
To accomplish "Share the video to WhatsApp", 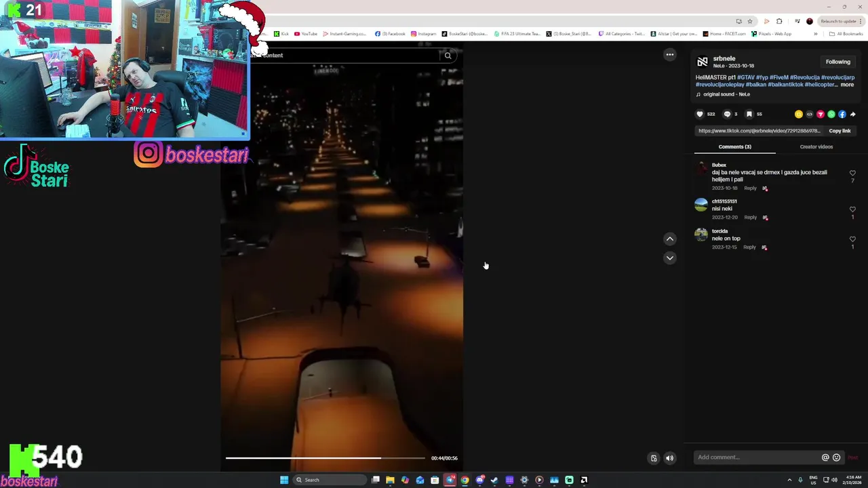I will (x=831, y=114).
